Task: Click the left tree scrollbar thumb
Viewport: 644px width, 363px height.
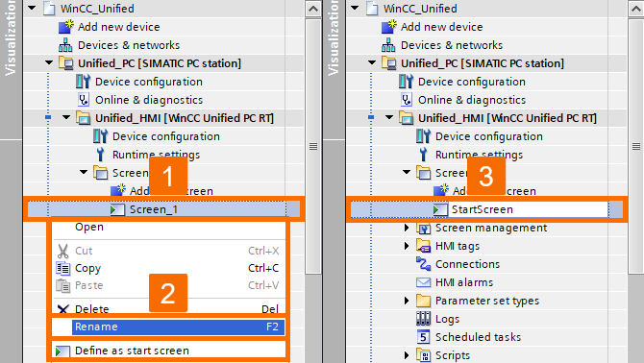Action: coord(313,146)
